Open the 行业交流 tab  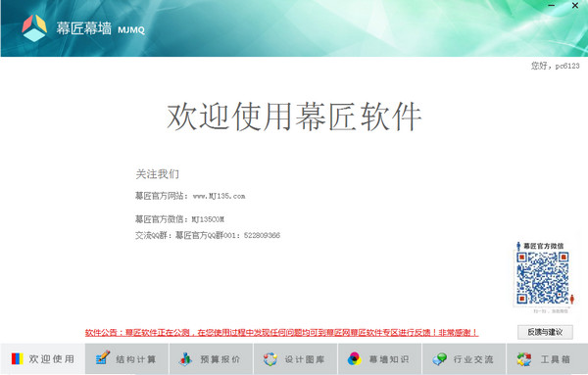coord(465,359)
